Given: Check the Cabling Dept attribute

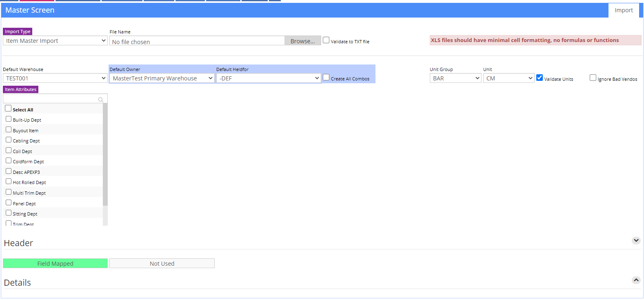Looking at the screenshot, I should pyautogui.click(x=9, y=140).
